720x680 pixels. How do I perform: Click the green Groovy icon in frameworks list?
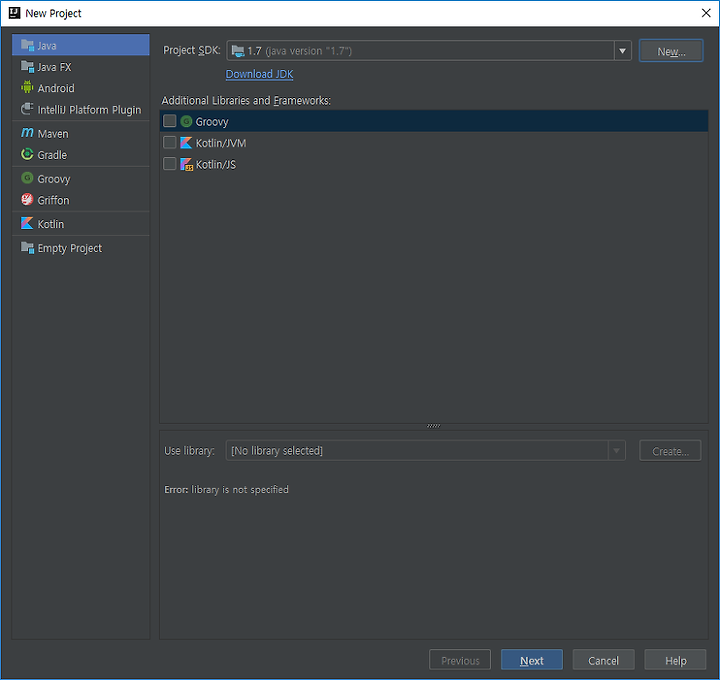[x=186, y=121]
